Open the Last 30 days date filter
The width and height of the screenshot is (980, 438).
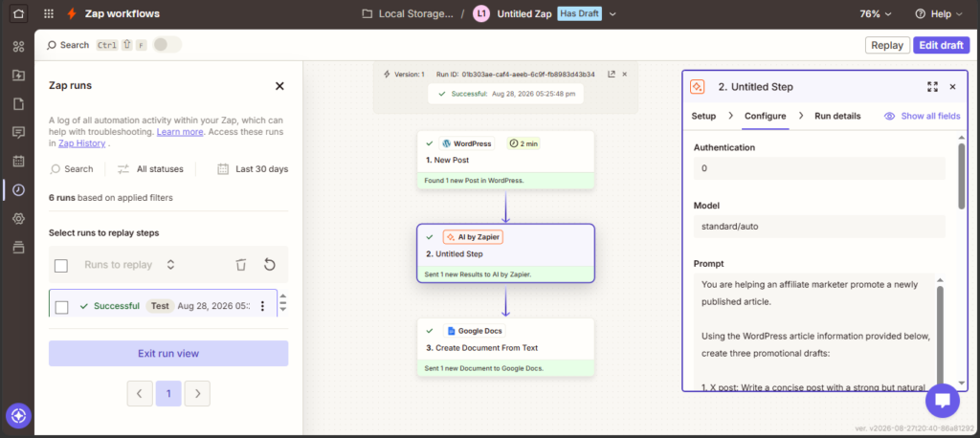253,168
